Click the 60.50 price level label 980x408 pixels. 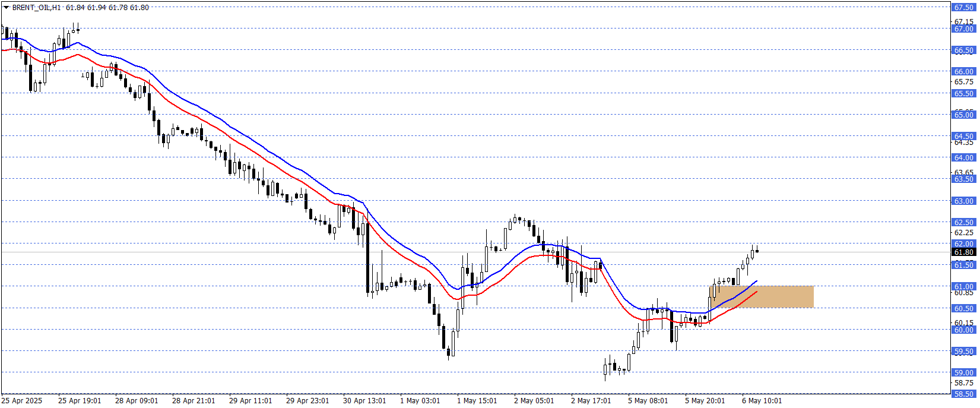click(x=964, y=309)
